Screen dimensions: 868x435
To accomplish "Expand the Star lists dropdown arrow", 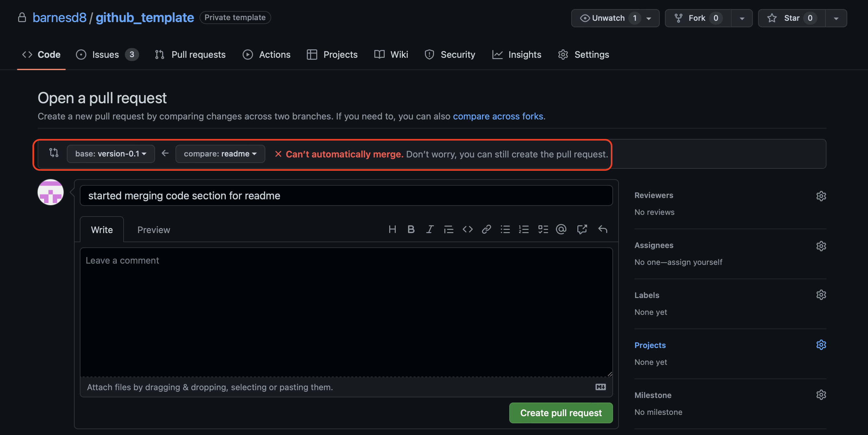I will [836, 18].
